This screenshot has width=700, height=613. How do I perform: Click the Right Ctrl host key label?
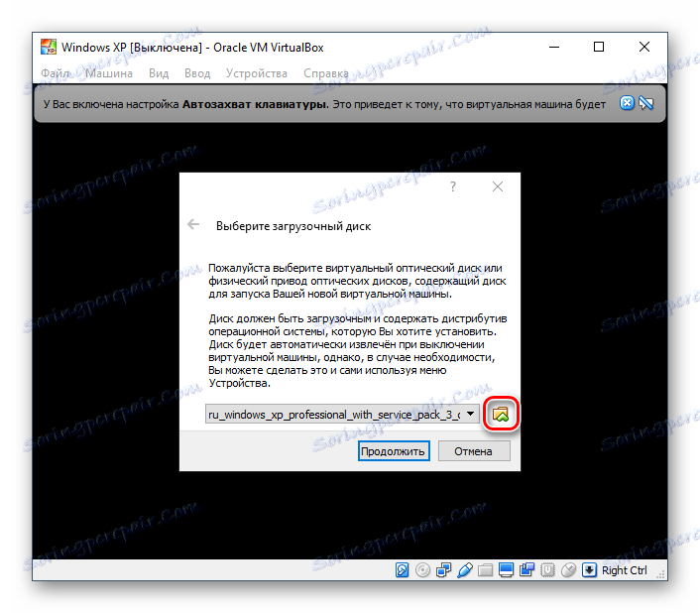tap(624, 570)
